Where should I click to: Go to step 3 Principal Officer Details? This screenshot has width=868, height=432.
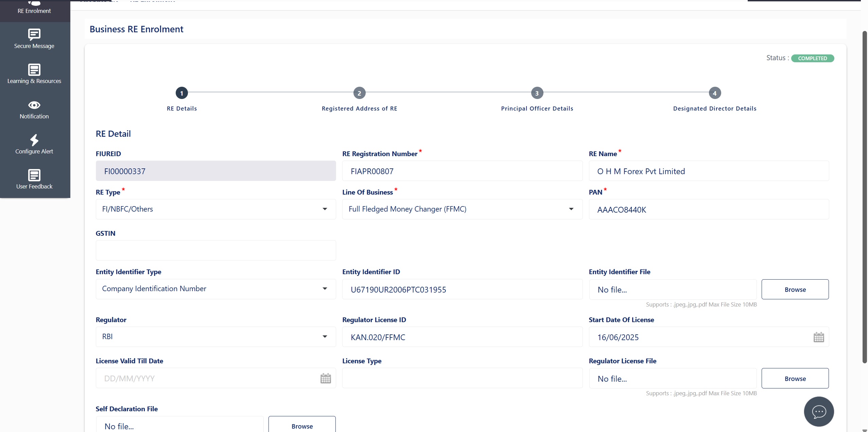tap(537, 93)
